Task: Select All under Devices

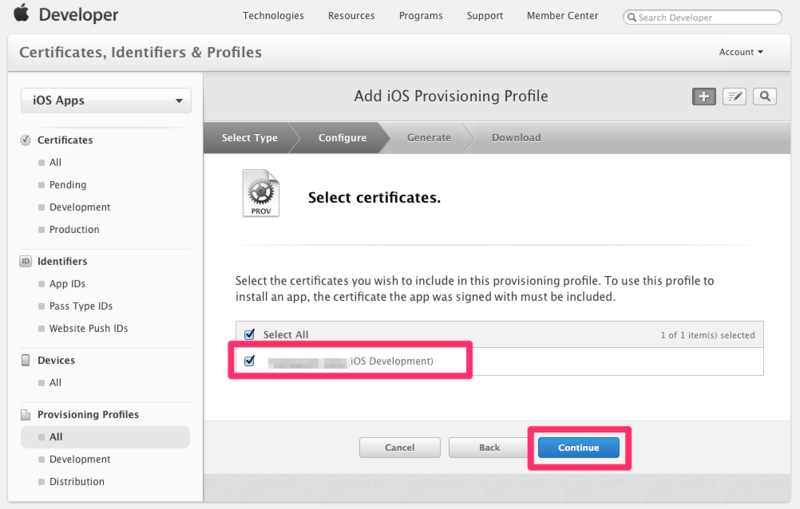Action: click(x=55, y=383)
